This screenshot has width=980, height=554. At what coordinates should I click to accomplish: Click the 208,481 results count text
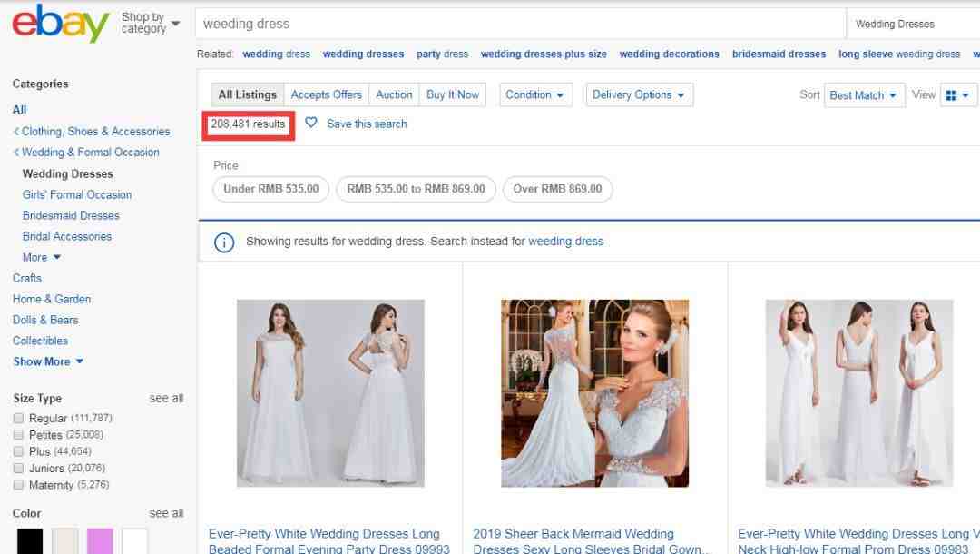coord(248,124)
